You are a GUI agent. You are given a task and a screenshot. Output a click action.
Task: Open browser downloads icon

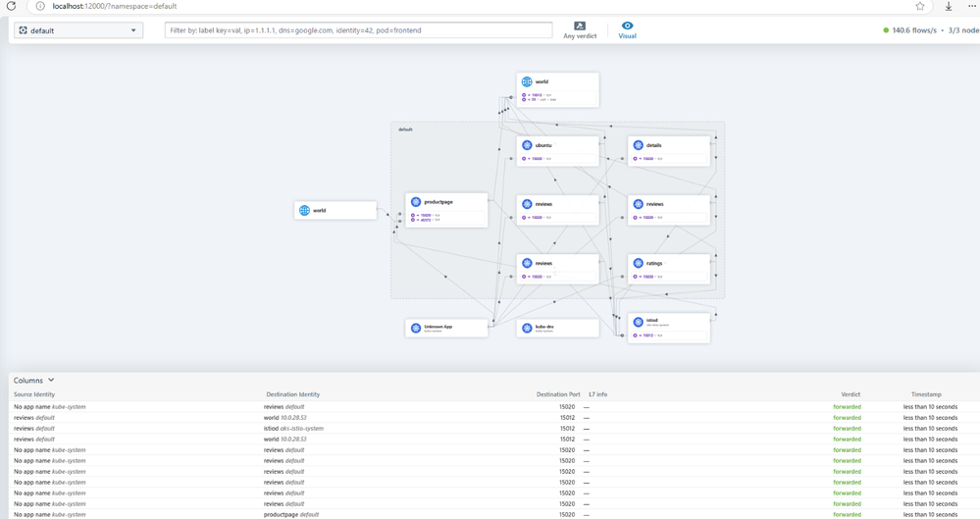[x=949, y=6]
